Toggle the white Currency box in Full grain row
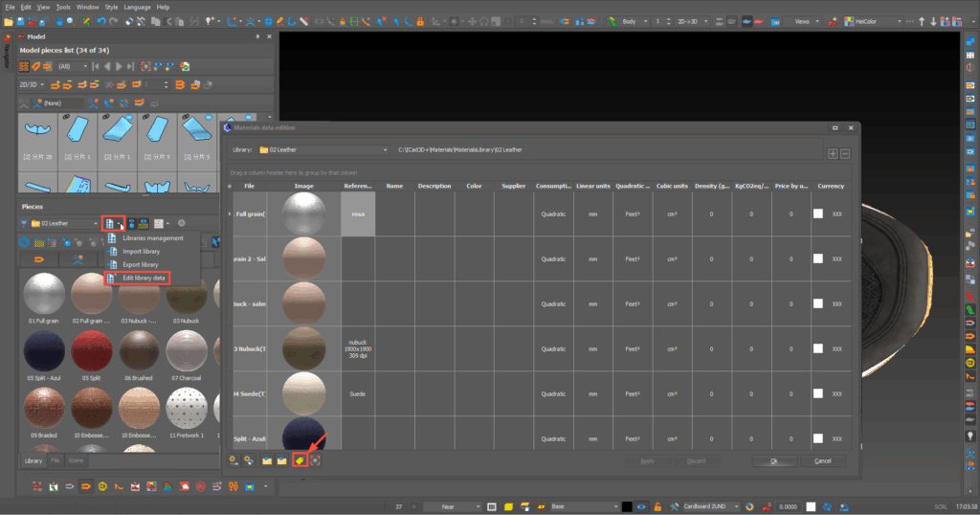Screen dimensions: 980x515 818,213
